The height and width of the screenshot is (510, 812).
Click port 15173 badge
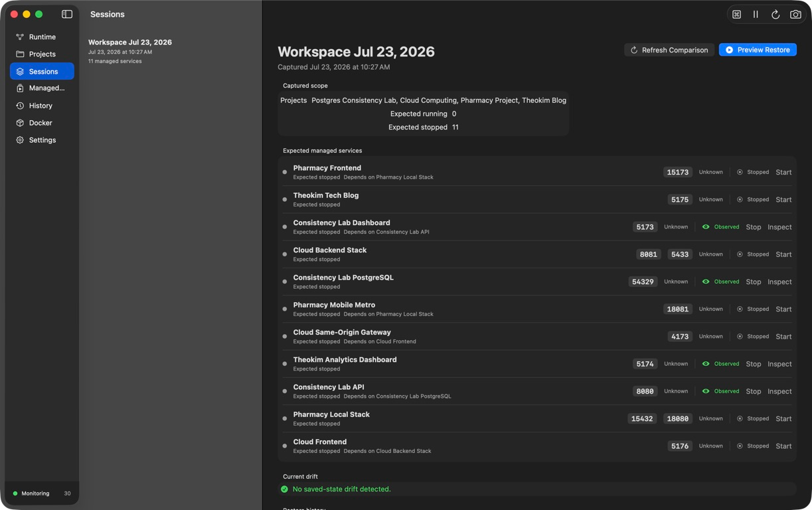[x=677, y=172]
